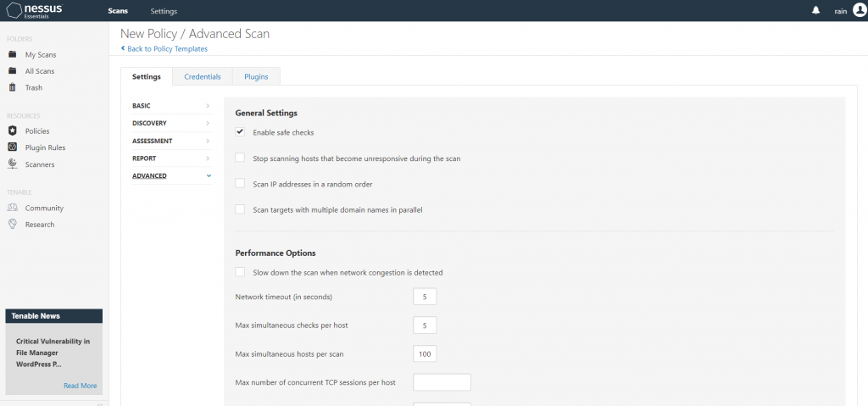Click Read More in Tenable News
The image size is (868, 406).
[81, 386]
